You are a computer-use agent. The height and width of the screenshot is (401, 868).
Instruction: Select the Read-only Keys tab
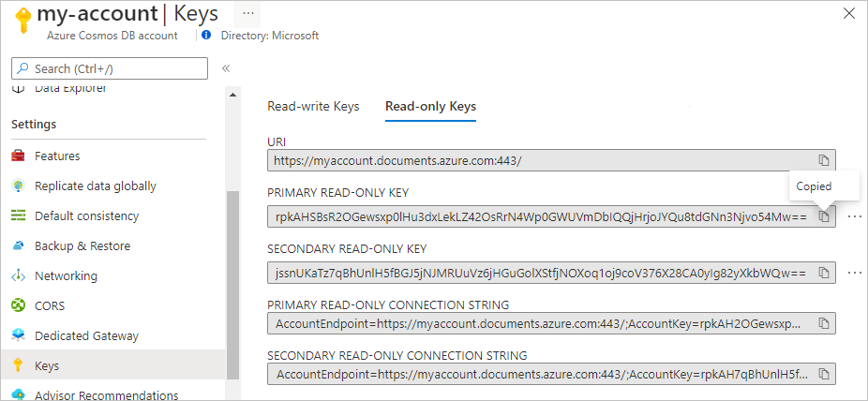[x=430, y=107]
